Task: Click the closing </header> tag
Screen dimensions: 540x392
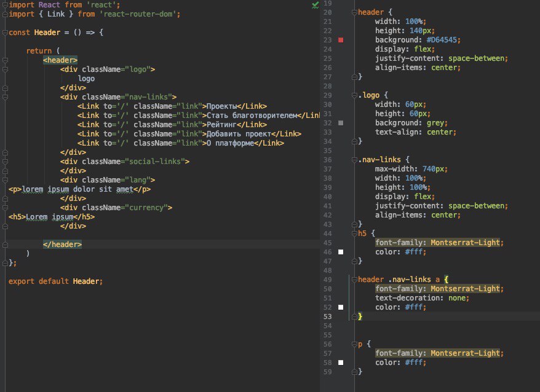Action: tap(62, 245)
